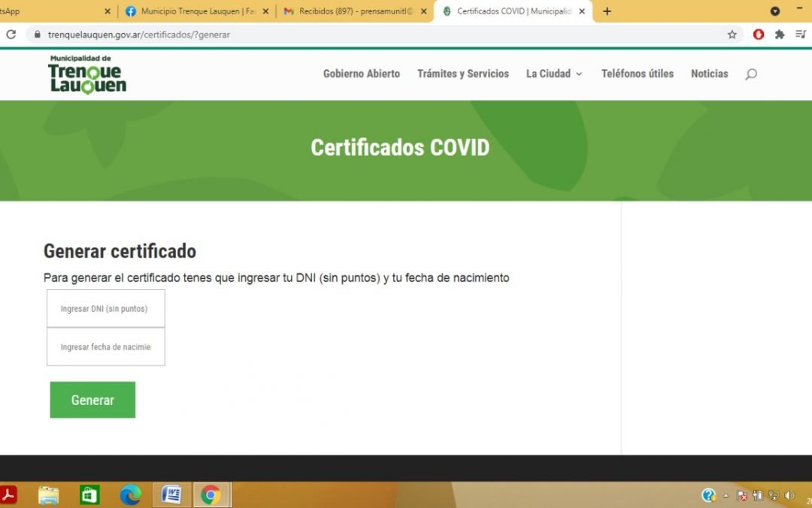812x508 pixels.
Task: Click the site search magnifier icon
Action: click(750, 74)
